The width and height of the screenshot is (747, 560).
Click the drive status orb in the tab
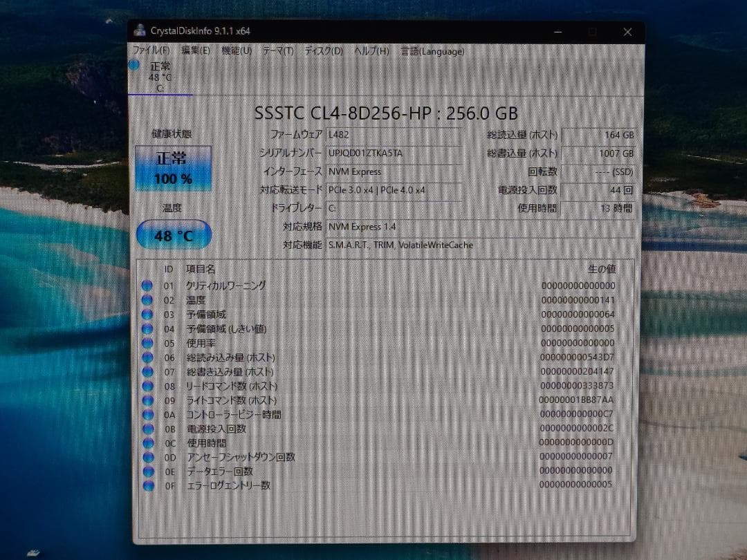coord(134,65)
